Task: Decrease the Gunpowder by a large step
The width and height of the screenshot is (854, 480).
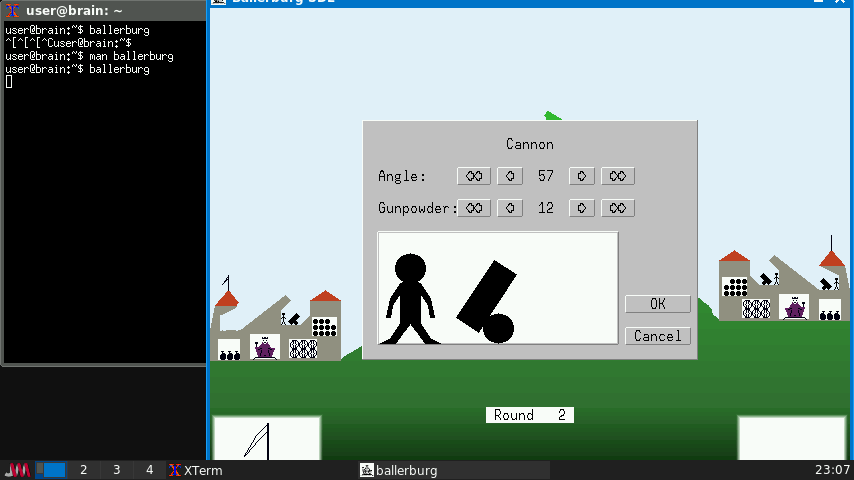Action: tap(474, 208)
